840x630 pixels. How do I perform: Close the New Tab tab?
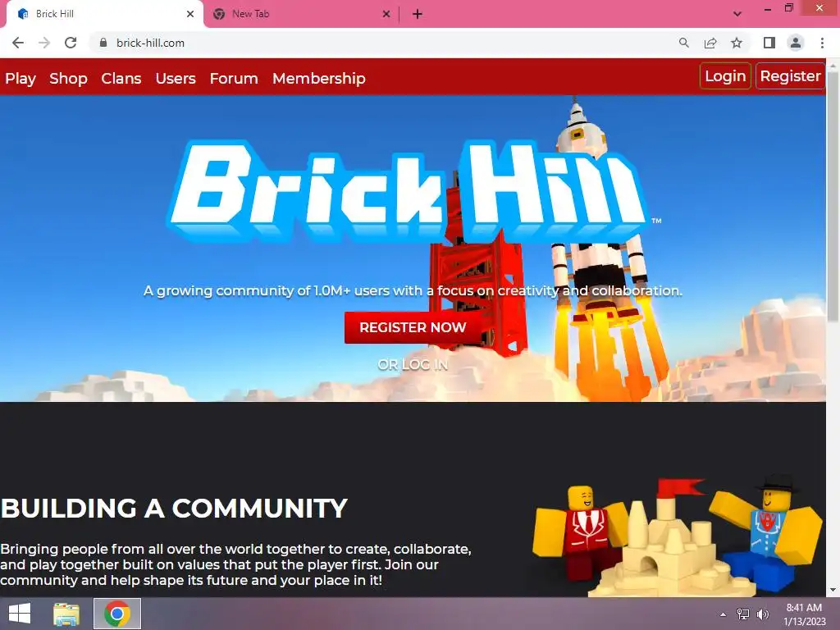(386, 14)
